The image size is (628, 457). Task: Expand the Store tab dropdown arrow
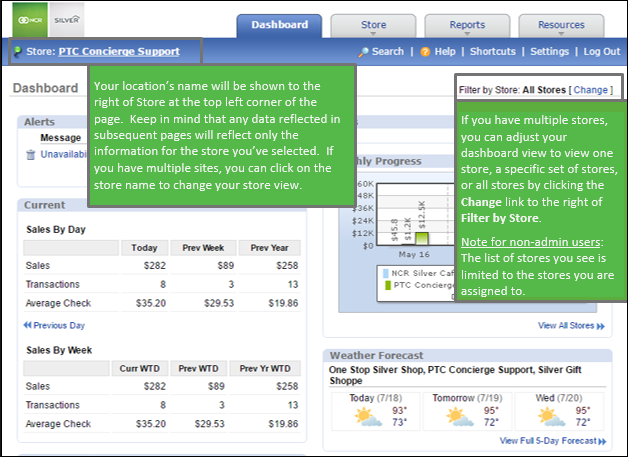tap(373, 34)
